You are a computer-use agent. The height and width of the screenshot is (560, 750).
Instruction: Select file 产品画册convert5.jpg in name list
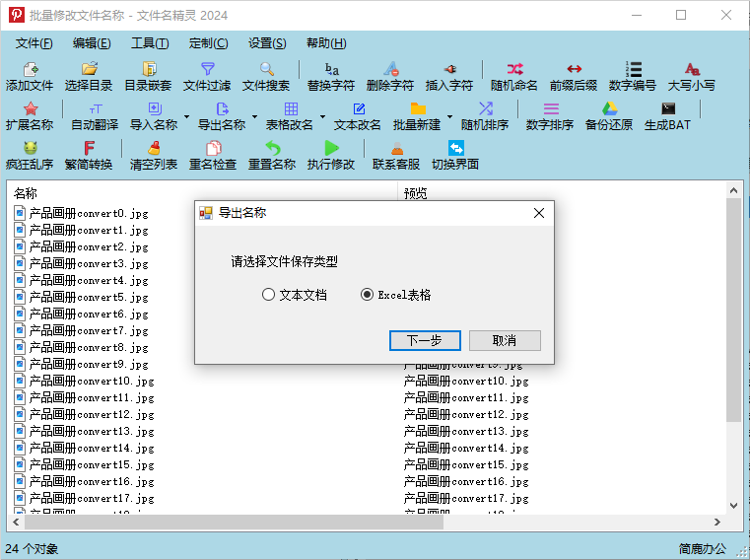(x=82, y=297)
